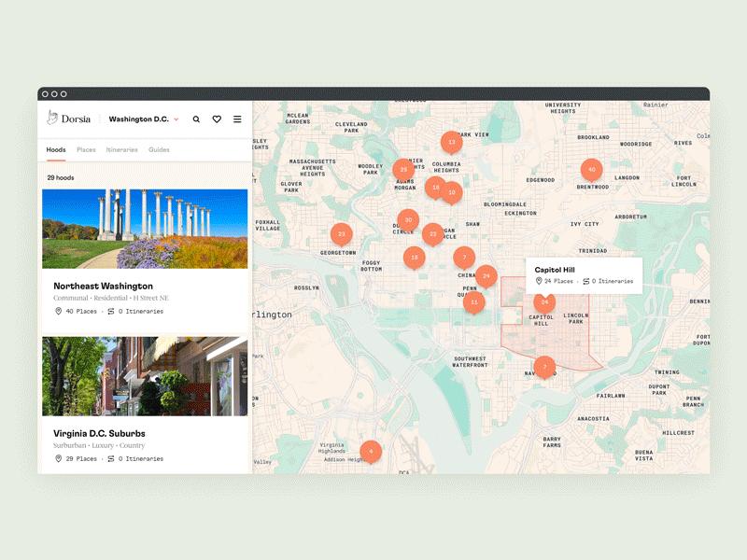
Task: Click the map marker numbered 30 at Dupont Circle
Action: (408, 220)
